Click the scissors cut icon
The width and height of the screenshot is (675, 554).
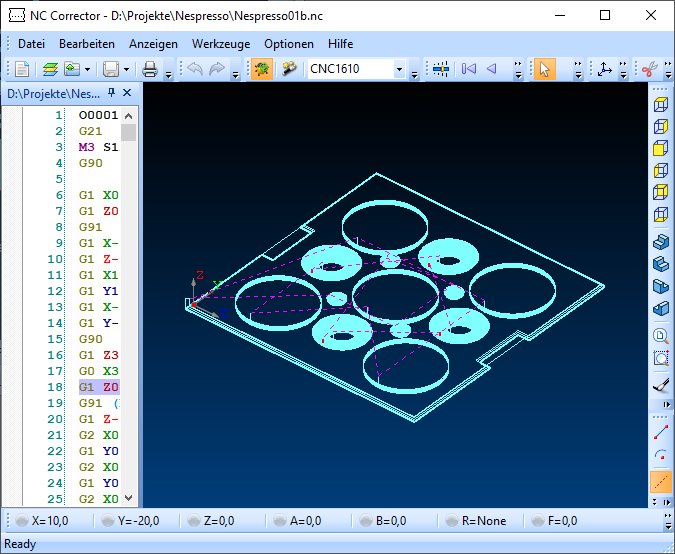tap(648, 69)
